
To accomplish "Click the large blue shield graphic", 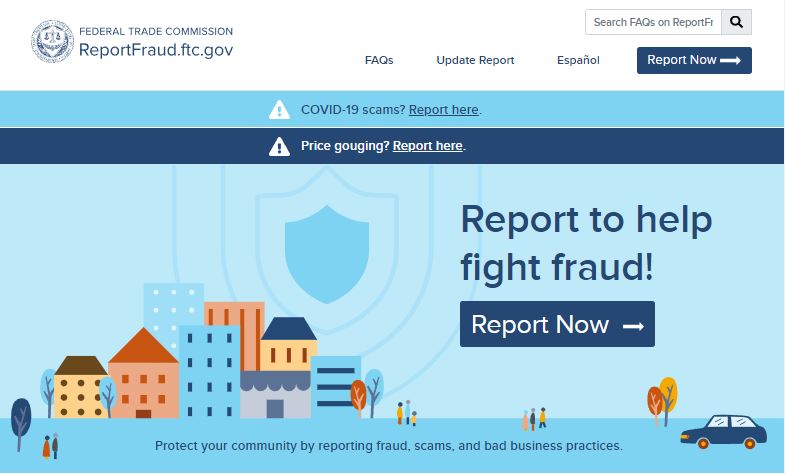I will pyautogui.click(x=327, y=254).
